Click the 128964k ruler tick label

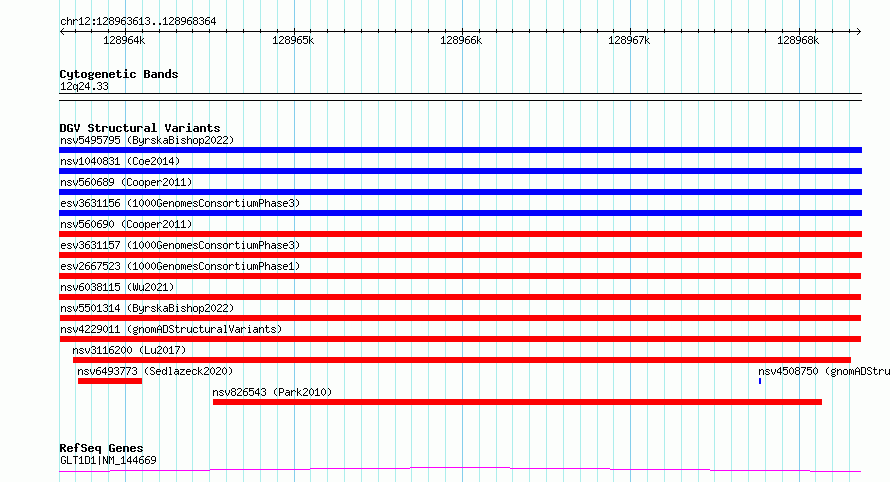(124, 40)
